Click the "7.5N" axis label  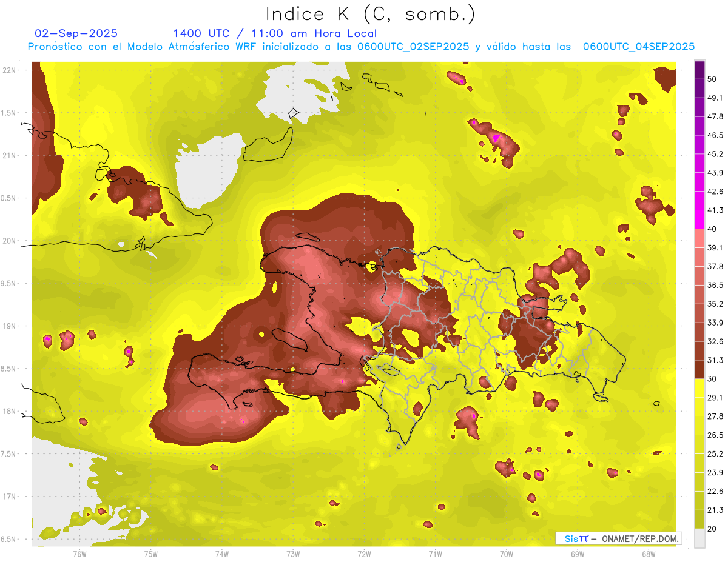[x=8, y=454]
